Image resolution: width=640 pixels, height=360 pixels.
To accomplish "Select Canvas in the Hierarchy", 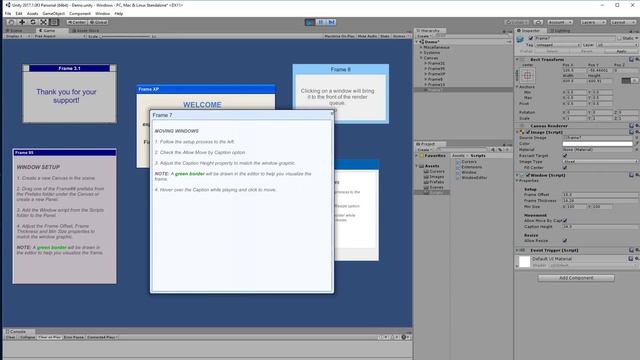I will point(431,58).
